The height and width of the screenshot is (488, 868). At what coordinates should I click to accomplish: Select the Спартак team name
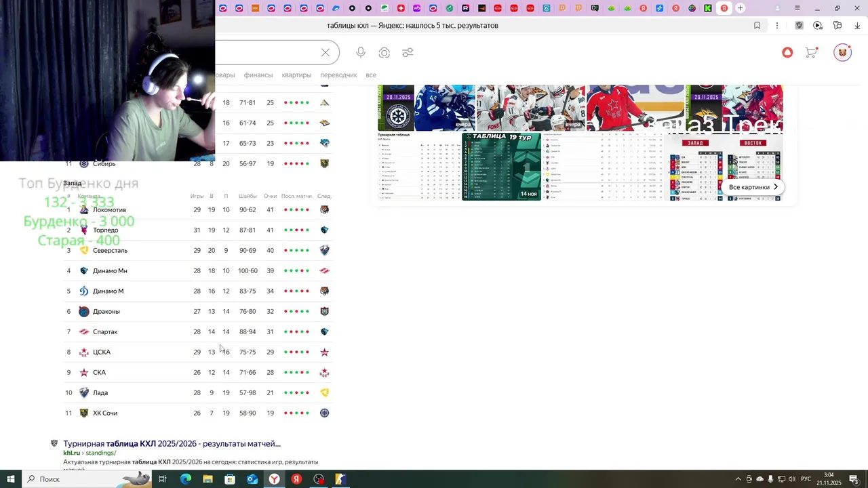pos(105,332)
